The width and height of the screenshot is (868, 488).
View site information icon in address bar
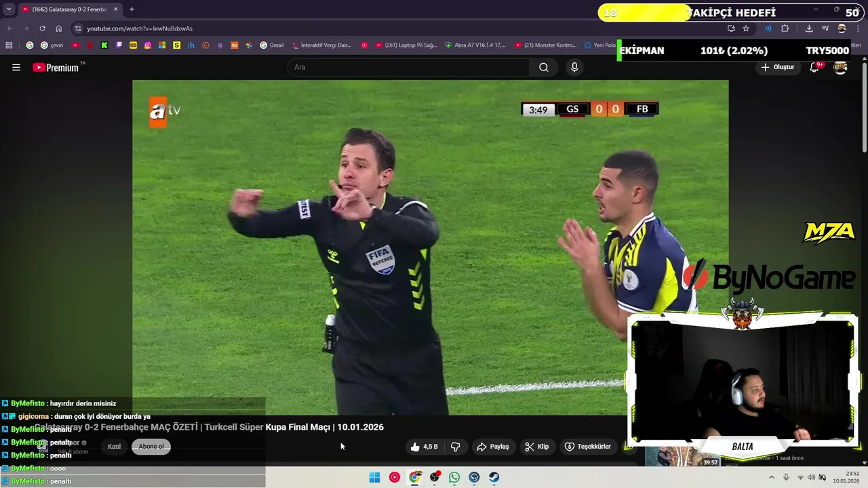coord(78,28)
